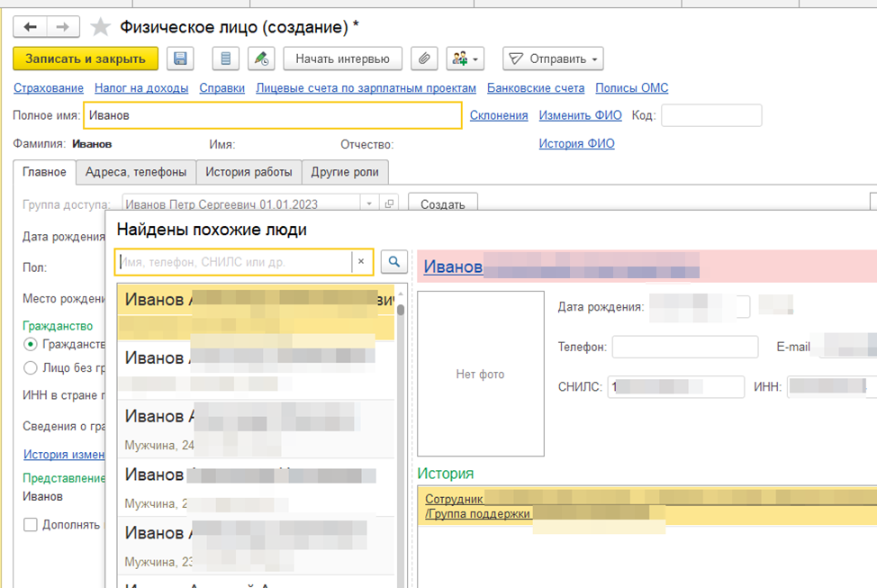The width and height of the screenshot is (877, 588).
Task: Click Записать и закрыть button
Action: (x=86, y=59)
